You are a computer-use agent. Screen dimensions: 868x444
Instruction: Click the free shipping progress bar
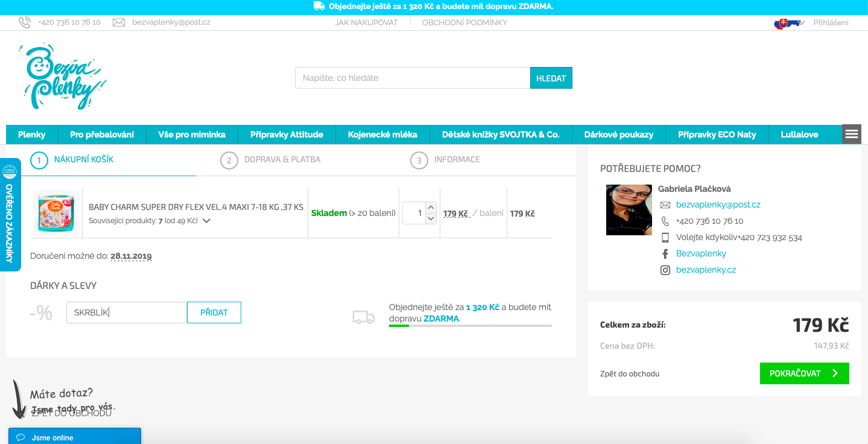pyautogui.click(x=470, y=326)
